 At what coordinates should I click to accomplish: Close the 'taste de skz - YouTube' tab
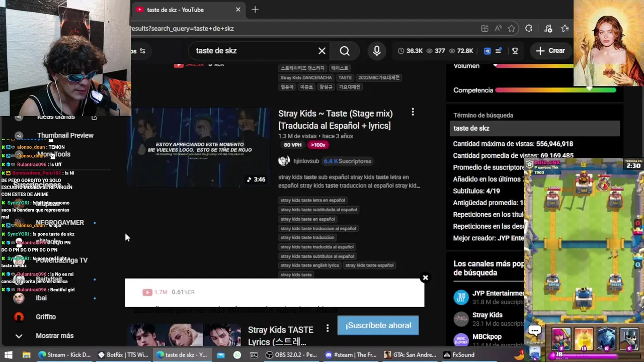pos(238,10)
